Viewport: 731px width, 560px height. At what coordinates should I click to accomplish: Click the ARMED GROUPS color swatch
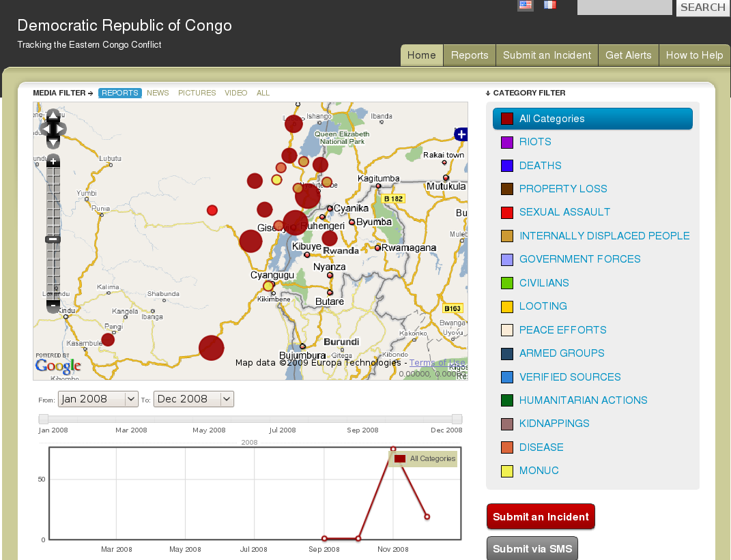[x=506, y=353]
